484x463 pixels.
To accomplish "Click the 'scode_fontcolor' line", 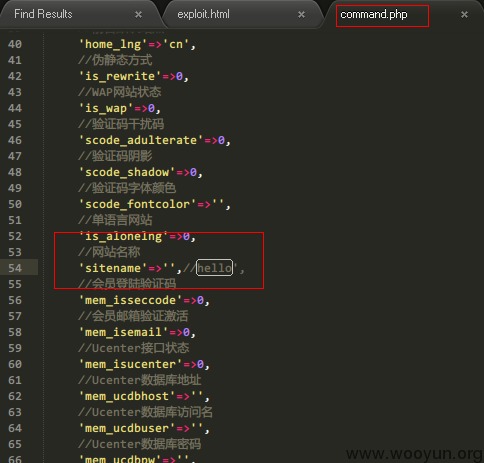I will coord(155,204).
